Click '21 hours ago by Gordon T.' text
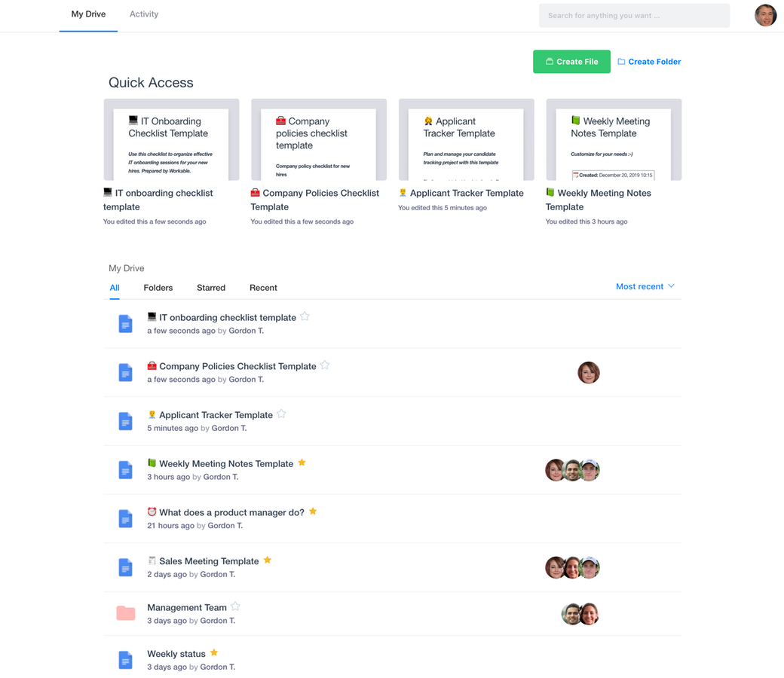Screen dimensions: 784x678 [195, 526]
